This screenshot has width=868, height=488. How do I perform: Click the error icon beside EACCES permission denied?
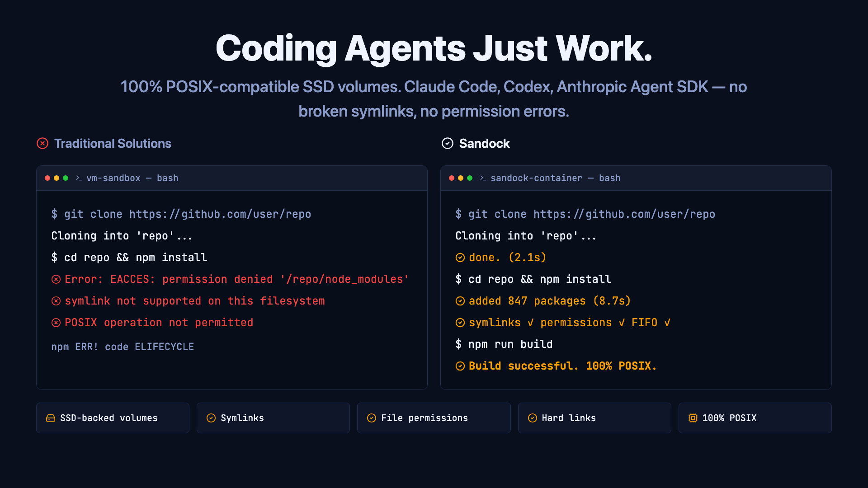[x=56, y=279]
